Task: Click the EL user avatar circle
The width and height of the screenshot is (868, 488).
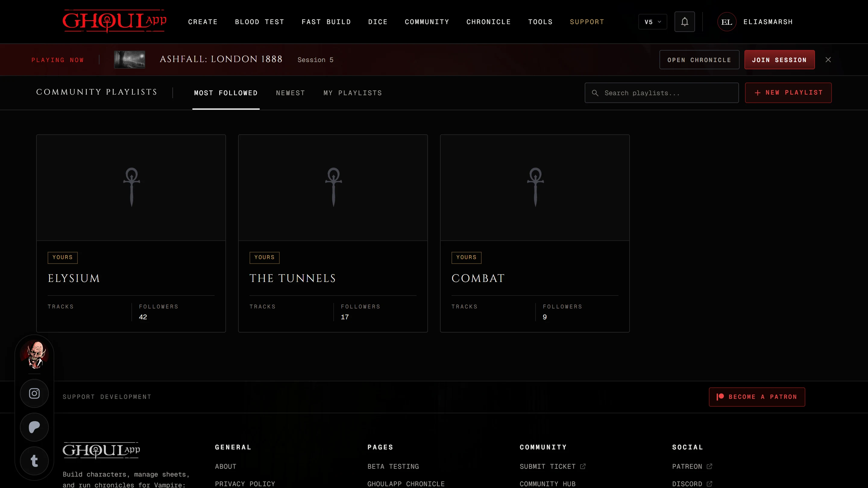Action: [x=726, y=22]
